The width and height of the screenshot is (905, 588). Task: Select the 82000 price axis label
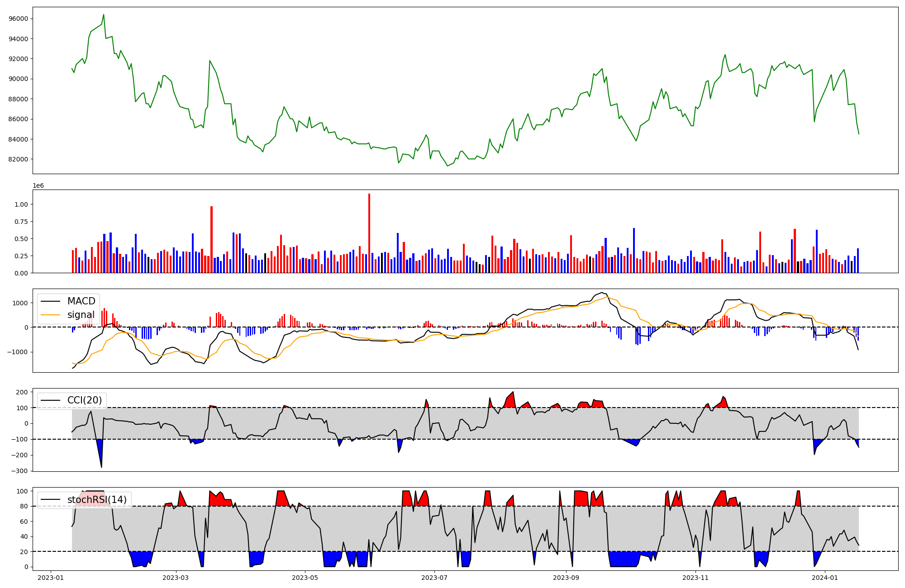[19, 159]
